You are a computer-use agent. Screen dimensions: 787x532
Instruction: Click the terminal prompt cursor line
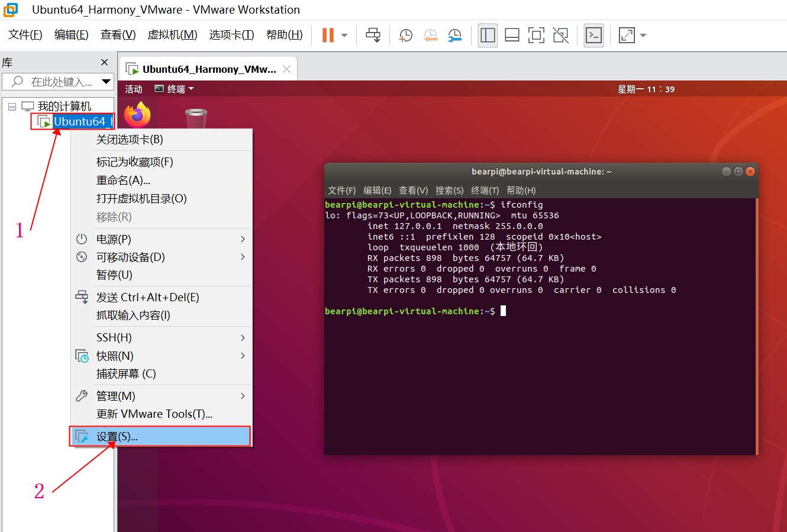pos(415,311)
